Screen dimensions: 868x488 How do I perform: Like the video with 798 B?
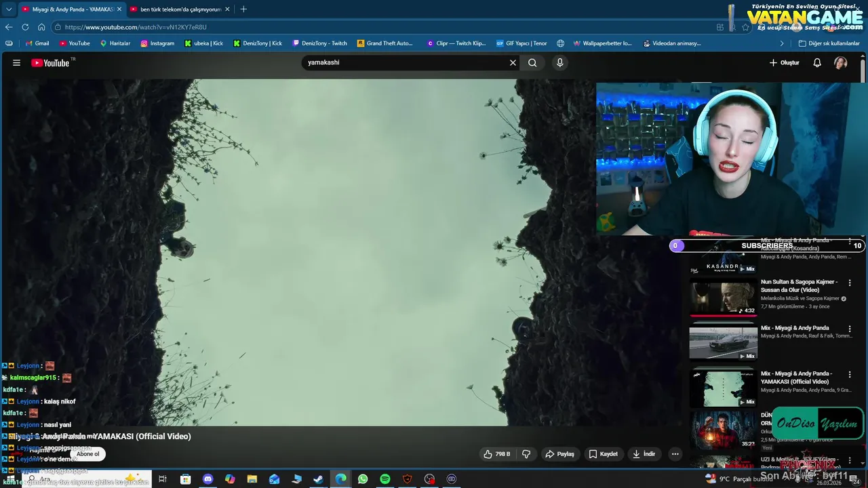496,454
